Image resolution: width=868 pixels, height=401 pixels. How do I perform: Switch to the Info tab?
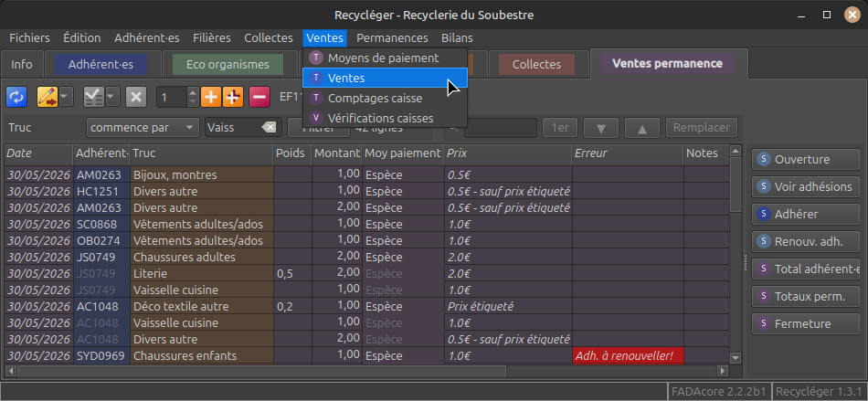pyautogui.click(x=22, y=64)
